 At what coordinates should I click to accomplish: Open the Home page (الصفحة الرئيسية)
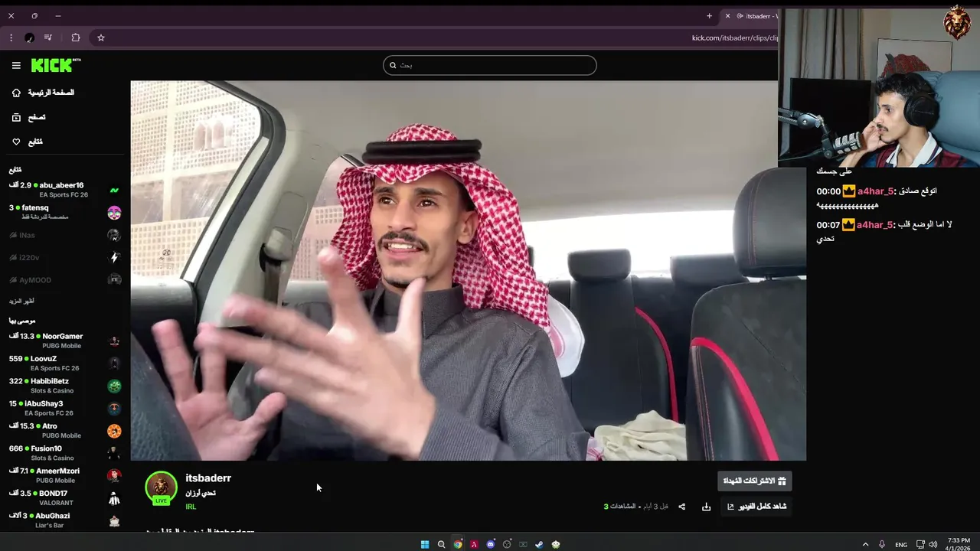pyautogui.click(x=44, y=93)
